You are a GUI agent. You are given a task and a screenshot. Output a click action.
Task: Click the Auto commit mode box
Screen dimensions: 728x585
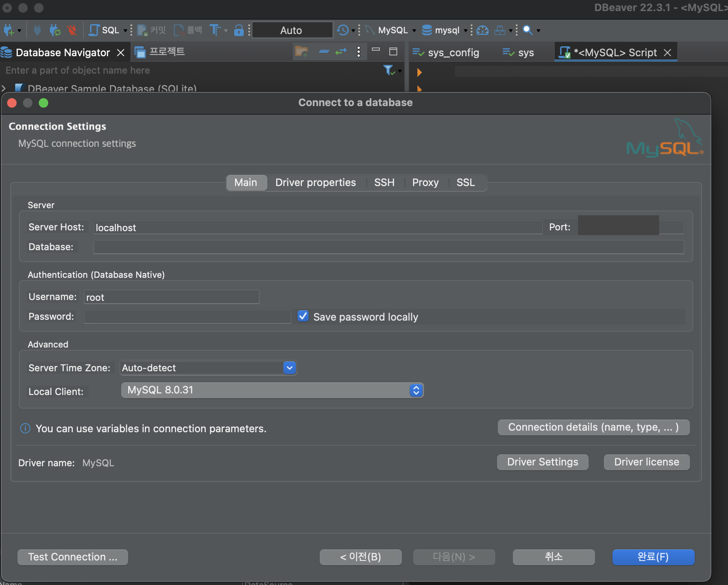(x=292, y=30)
